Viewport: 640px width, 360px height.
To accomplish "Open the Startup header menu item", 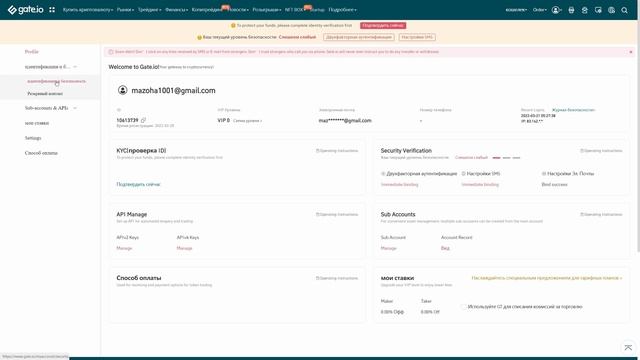I will 317,10.
